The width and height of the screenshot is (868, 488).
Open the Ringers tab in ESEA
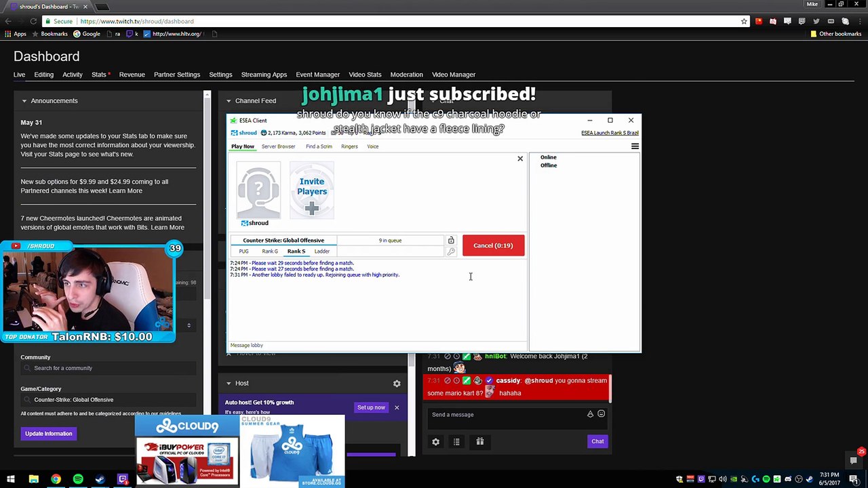[349, 146]
